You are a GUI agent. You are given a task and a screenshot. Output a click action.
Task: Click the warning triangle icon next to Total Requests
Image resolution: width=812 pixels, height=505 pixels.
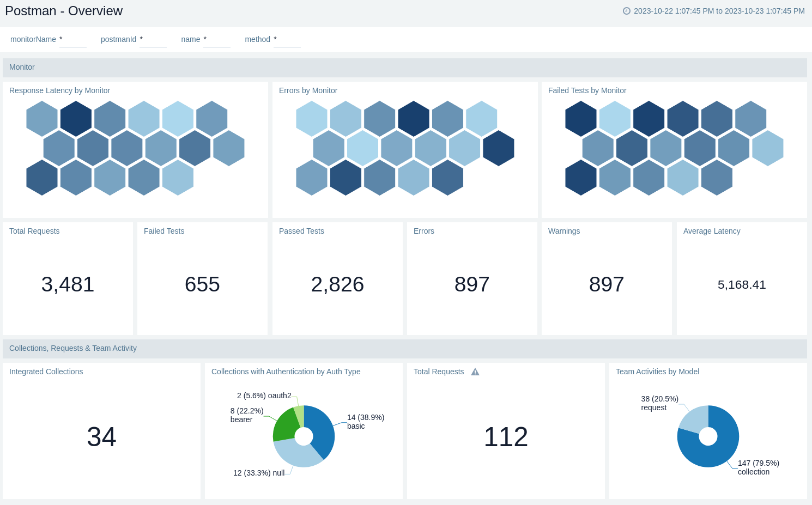click(x=475, y=372)
